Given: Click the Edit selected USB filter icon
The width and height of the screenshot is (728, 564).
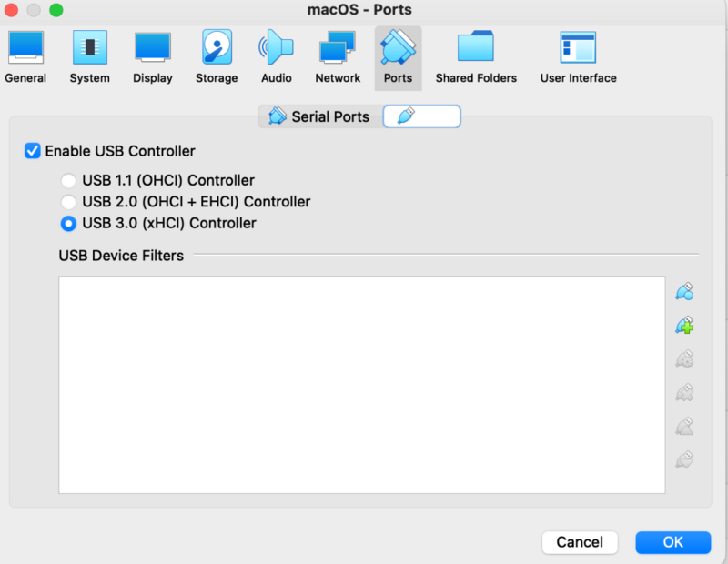Looking at the screenshot, I should pyautogui.click(x=684, y=358).
